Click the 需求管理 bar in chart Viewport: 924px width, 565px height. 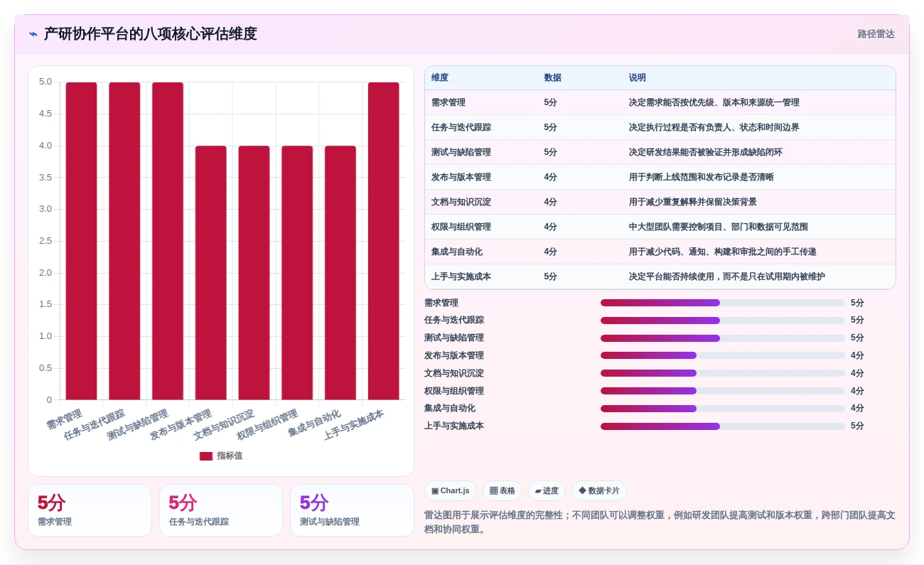pos(81,241)
